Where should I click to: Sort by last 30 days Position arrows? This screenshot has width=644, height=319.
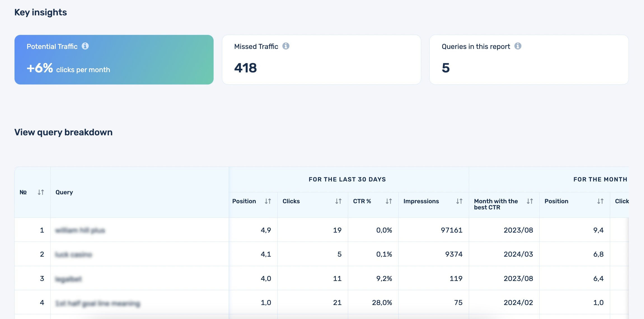268,201
